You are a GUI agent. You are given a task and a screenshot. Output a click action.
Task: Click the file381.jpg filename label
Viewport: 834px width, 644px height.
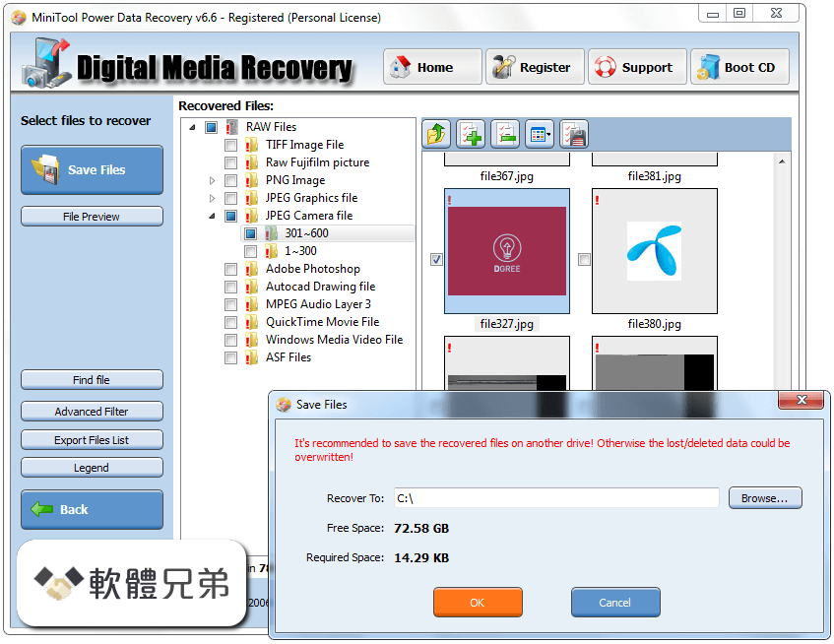[x=654, y=176]
